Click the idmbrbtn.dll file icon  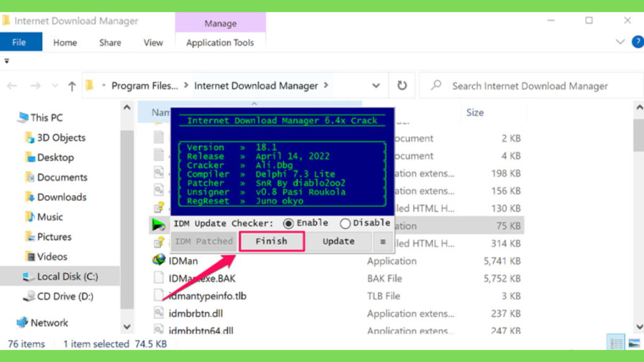click(158, 313)
